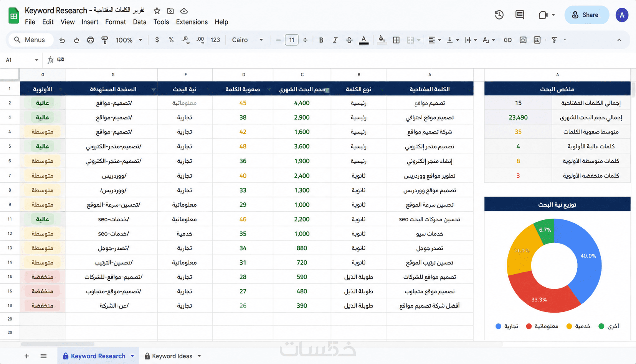Screen dimensions: 636x364
Task: Format as currency with dollar icon
Action: pyautogui.click(x=157, y=40)
